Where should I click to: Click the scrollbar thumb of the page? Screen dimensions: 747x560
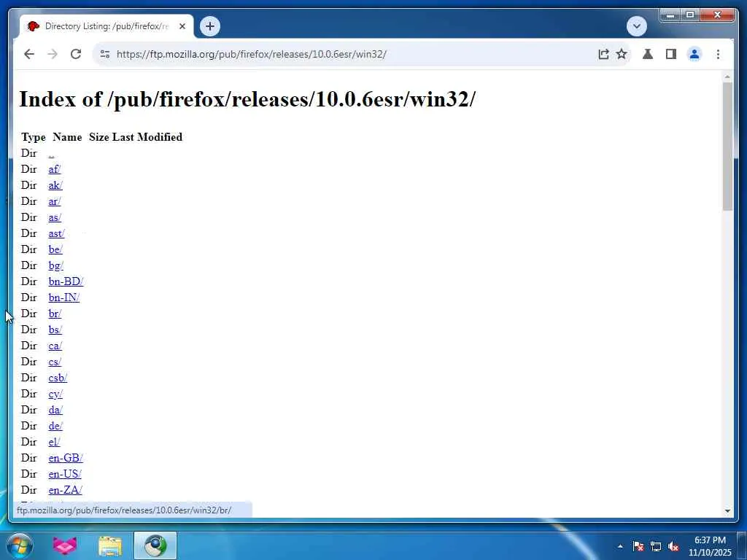pyautogui.click(x=727, y=146)
